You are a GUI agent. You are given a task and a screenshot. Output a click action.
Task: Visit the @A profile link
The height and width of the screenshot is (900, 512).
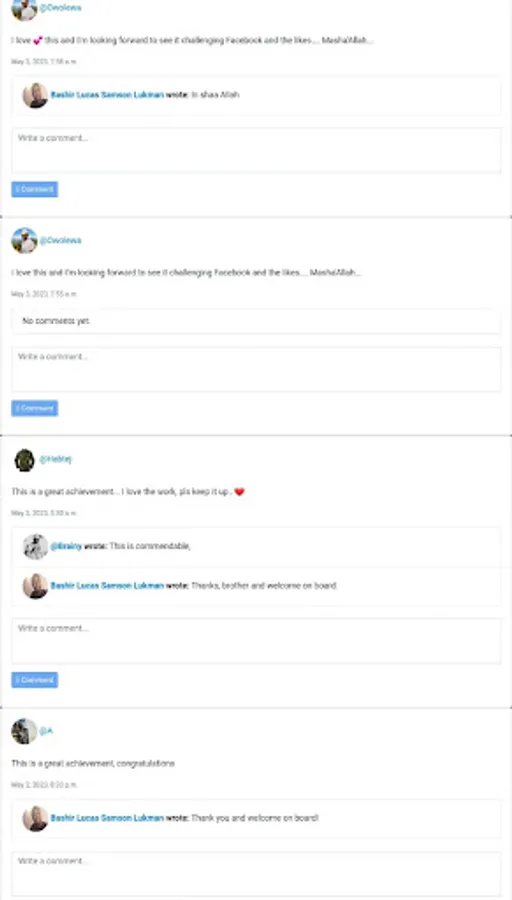tap(46, 731)
